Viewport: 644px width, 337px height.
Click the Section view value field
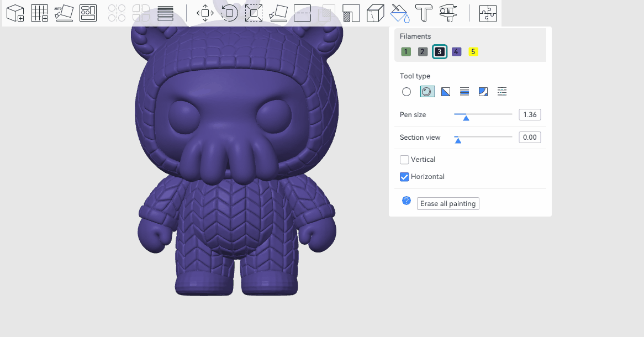coord(530,137)
